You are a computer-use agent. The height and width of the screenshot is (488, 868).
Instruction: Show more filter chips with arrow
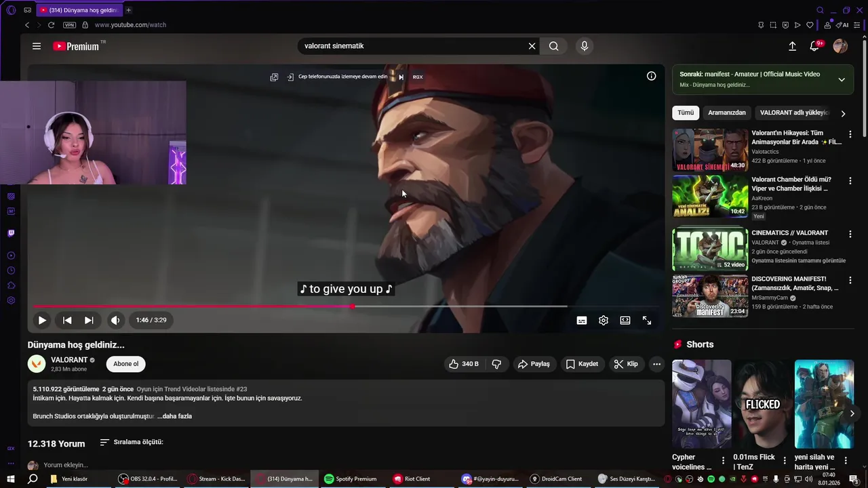(843, 114)
